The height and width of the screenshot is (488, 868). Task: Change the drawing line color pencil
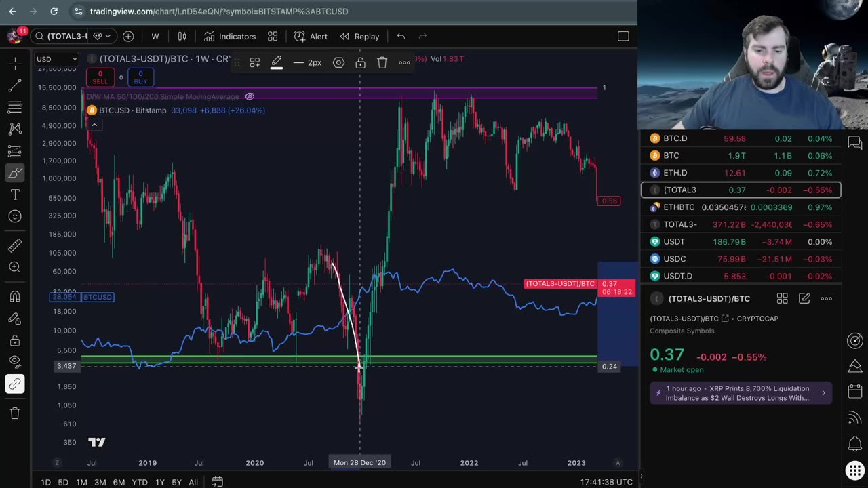[277, 62]
